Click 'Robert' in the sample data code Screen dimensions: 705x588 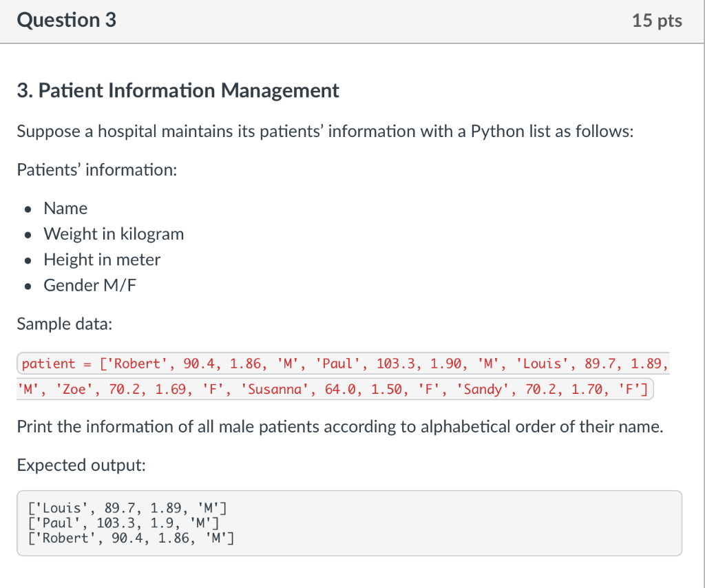(138, 364)
